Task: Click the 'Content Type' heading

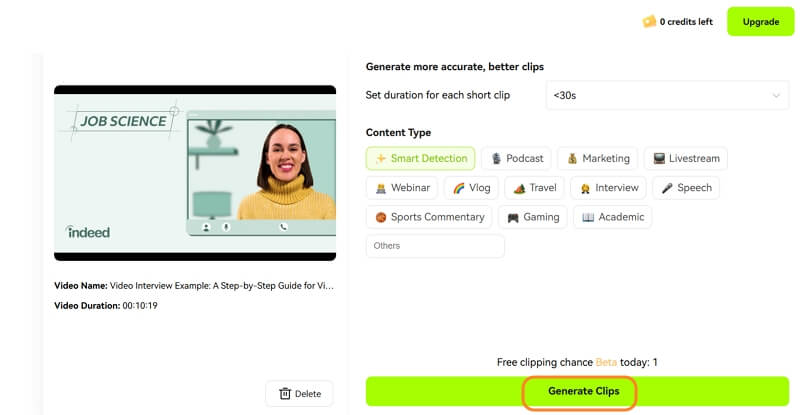Action: pos(398,133)
